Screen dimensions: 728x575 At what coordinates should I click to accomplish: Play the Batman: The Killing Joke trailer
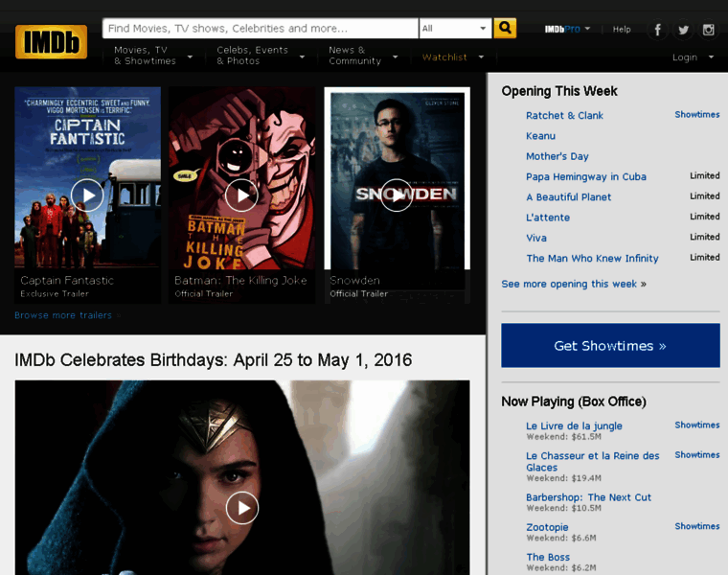tap(241, 195)
